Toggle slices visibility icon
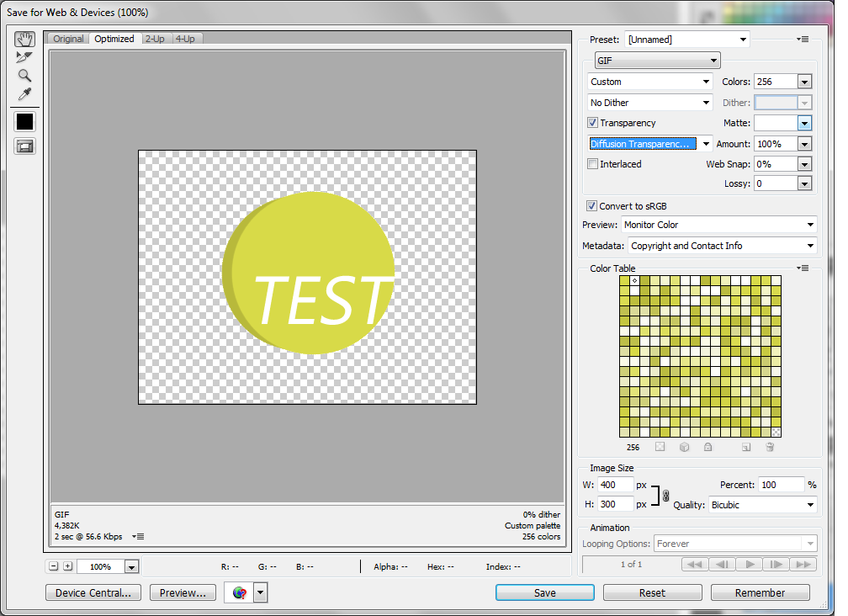Viewport: 848px width, 616px height. click(24, 146)
